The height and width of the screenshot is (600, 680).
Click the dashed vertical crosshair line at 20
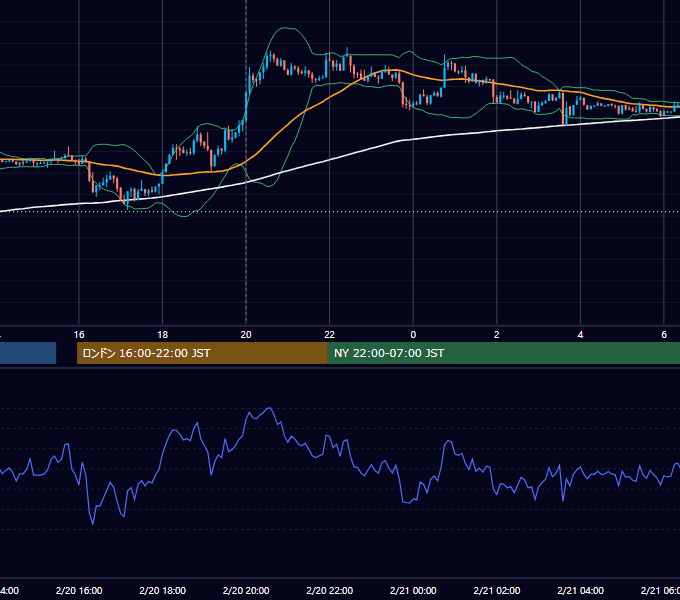(246, 163)
